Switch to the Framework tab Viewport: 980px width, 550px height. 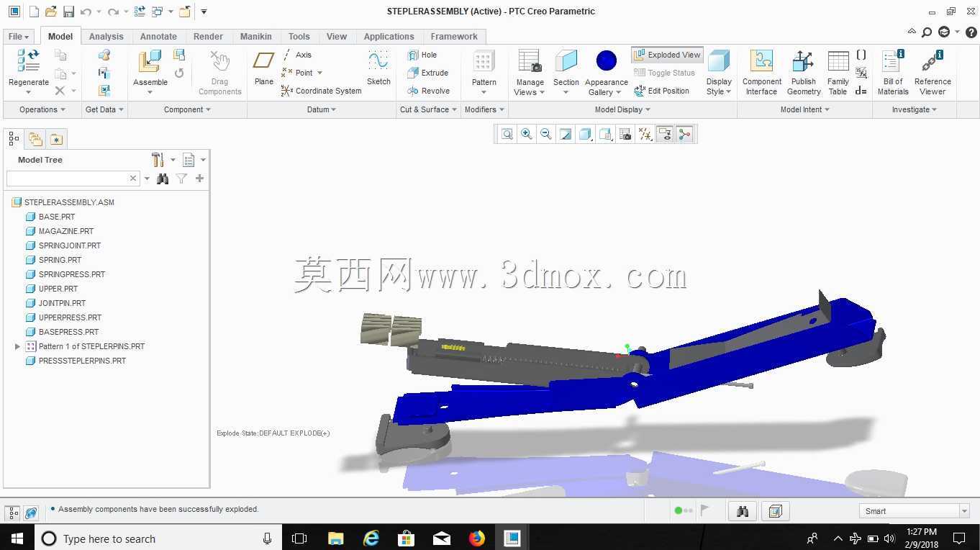click(x=454, y=37)
